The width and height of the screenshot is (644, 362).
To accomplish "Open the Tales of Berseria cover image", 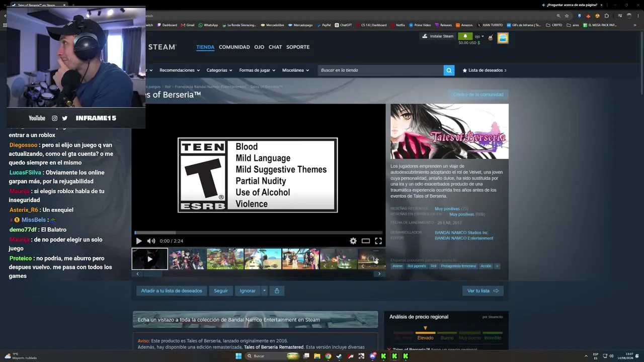I will point(449,131).
